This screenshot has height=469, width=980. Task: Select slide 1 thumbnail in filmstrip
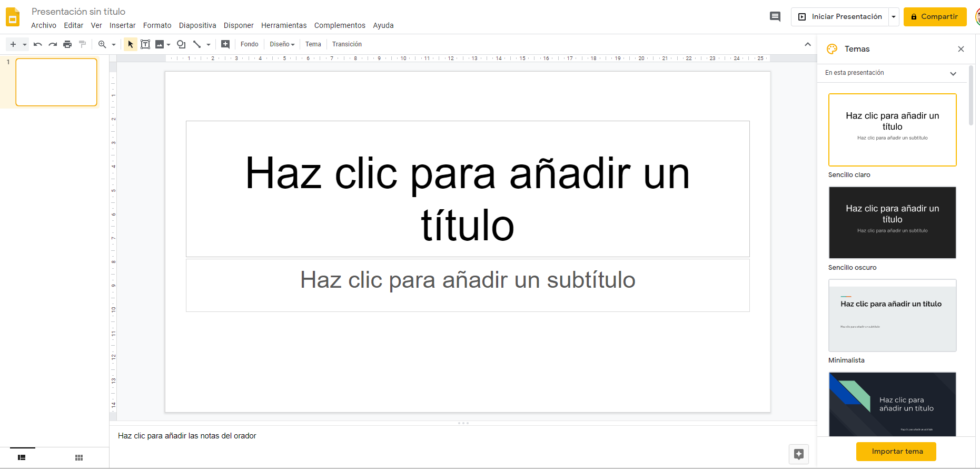pyautogui.click(x=56, y=82)
